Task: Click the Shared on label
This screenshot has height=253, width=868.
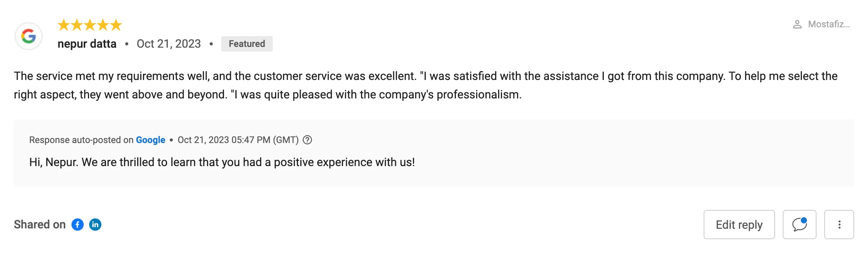Action: tap(40, 225)
